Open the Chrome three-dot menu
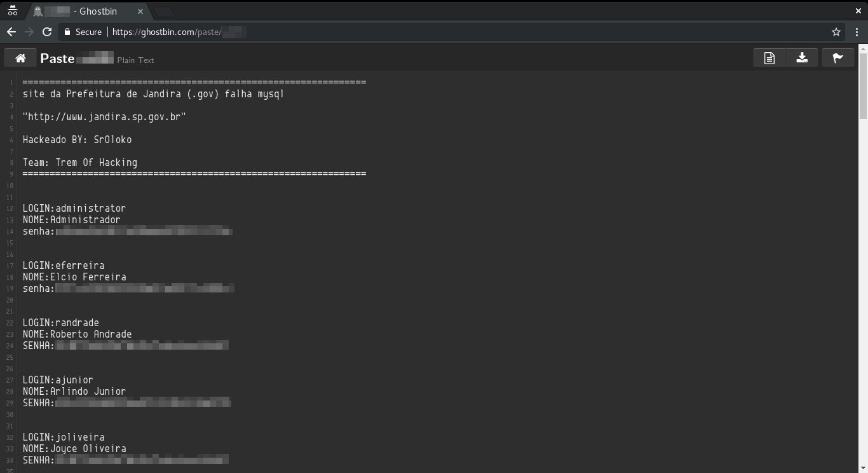This screenshot has width=868, height=473. (857, 32)
